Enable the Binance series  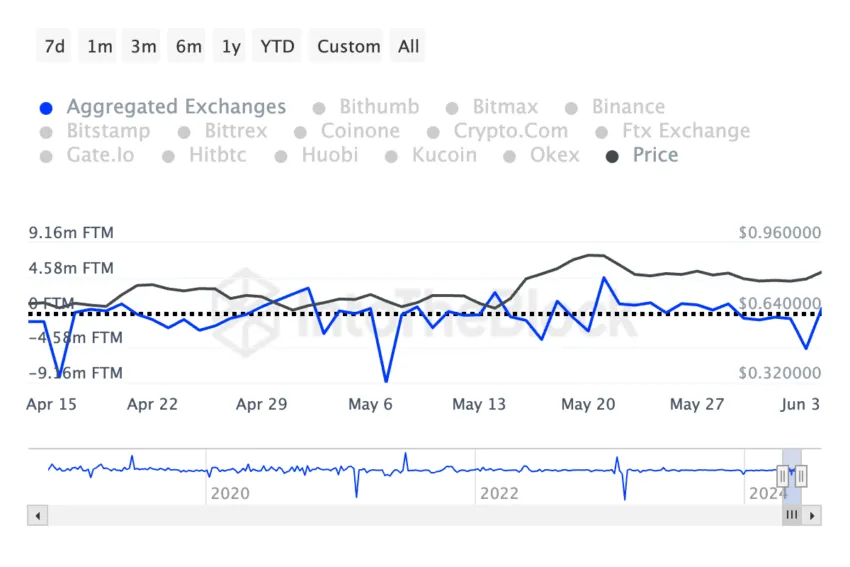pyautogui.click(x=628, y=107)
